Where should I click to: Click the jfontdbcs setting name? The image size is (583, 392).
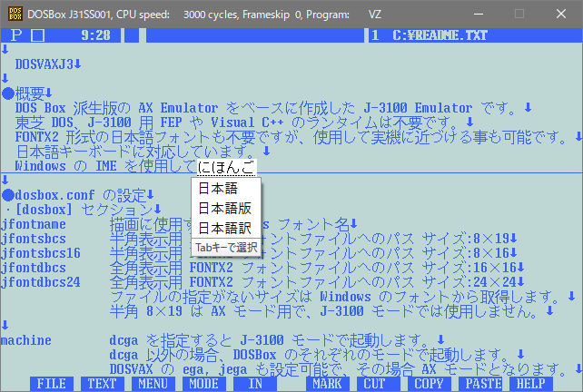(33, 268)
